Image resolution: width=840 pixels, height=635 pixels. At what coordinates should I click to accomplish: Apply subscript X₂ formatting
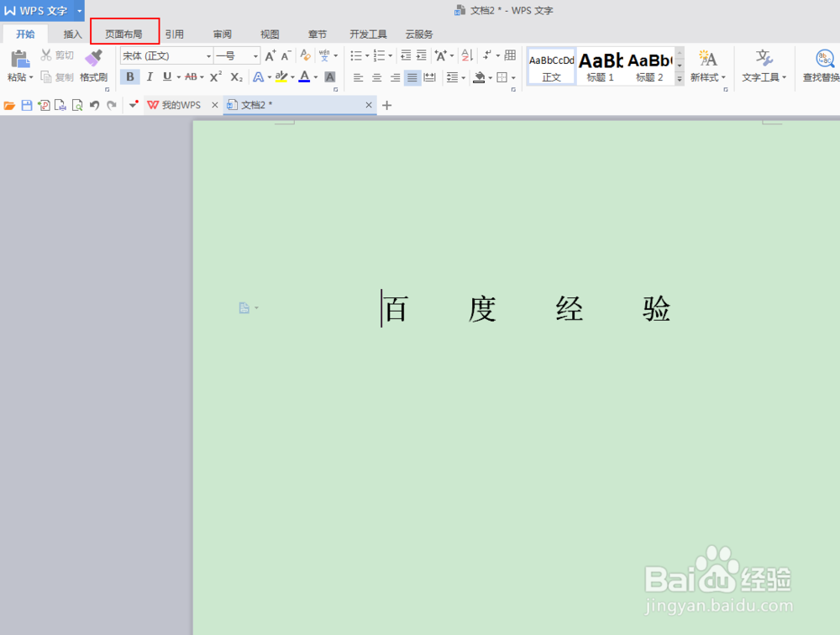click(237, 76)
